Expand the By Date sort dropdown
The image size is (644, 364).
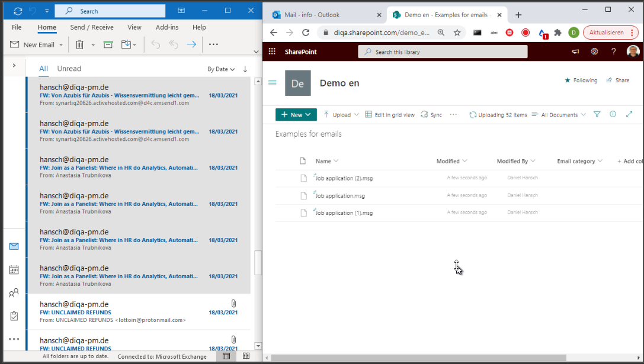point(221,69)
